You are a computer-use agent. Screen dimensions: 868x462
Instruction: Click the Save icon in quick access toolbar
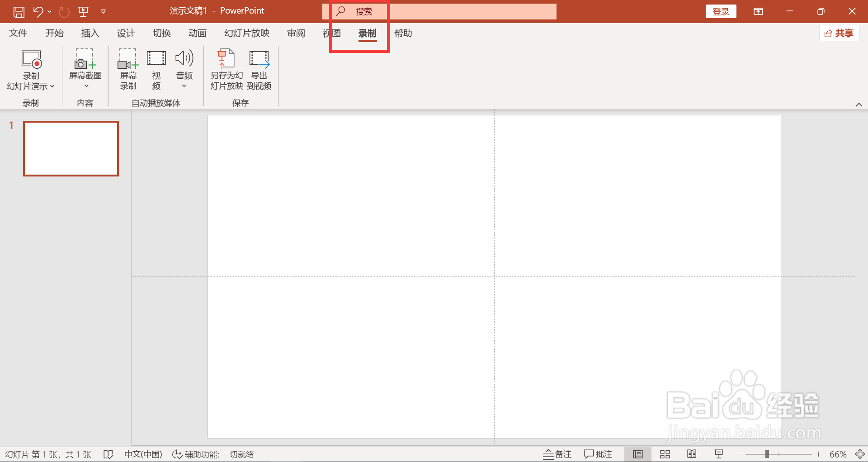pyautogui.click(x=19, y=12)
